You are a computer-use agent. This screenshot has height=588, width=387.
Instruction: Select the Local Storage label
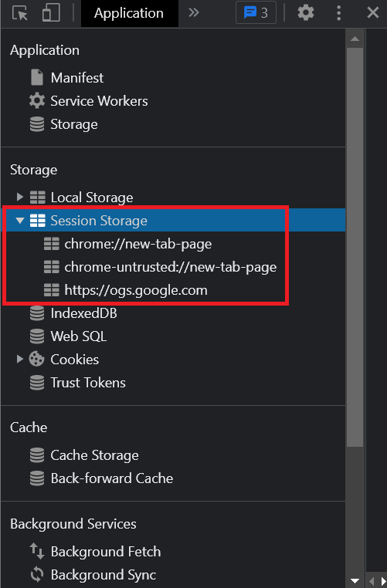point(92,198)
